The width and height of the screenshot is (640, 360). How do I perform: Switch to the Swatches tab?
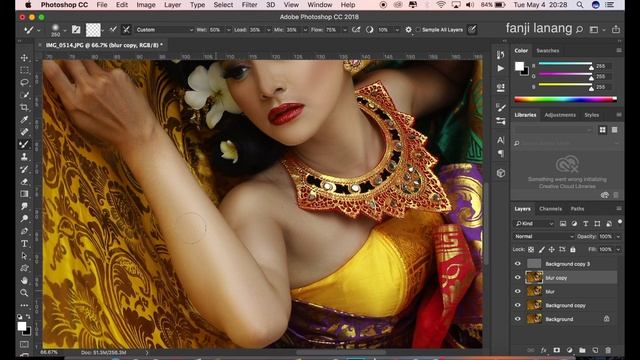pos(547,51)
